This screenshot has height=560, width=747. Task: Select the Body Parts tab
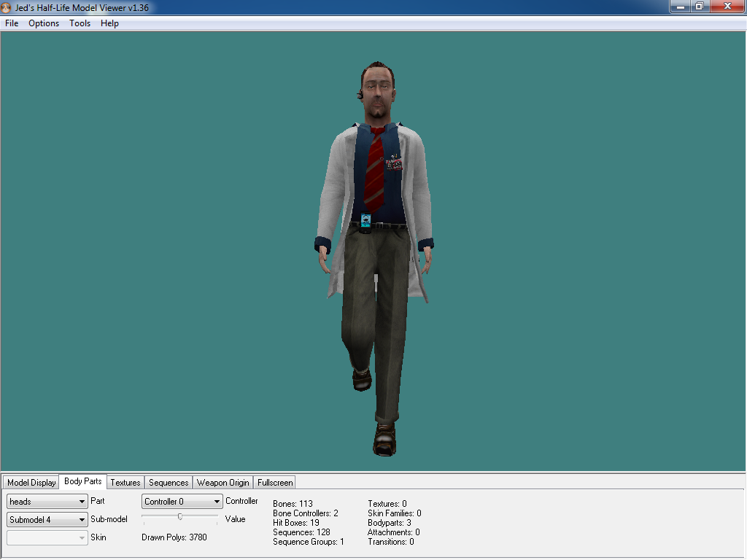[x=83, y=481]
